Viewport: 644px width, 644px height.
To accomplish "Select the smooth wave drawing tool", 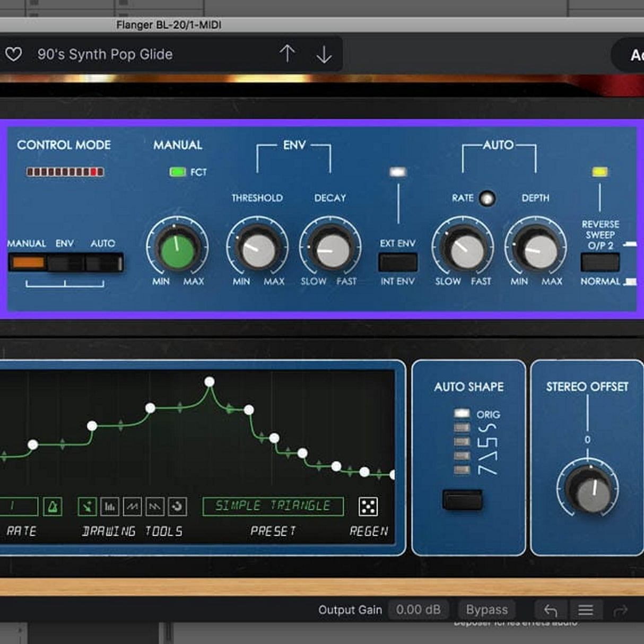I will 132,507.
